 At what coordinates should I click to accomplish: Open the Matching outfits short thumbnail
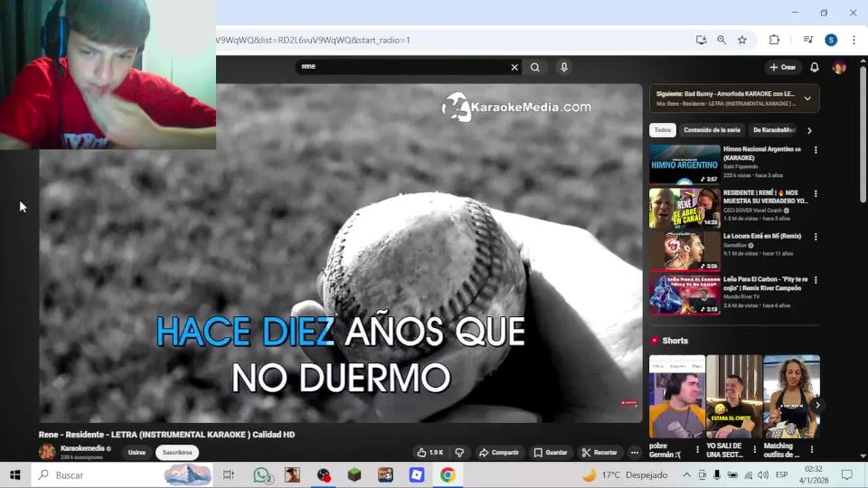coord(791,396)
